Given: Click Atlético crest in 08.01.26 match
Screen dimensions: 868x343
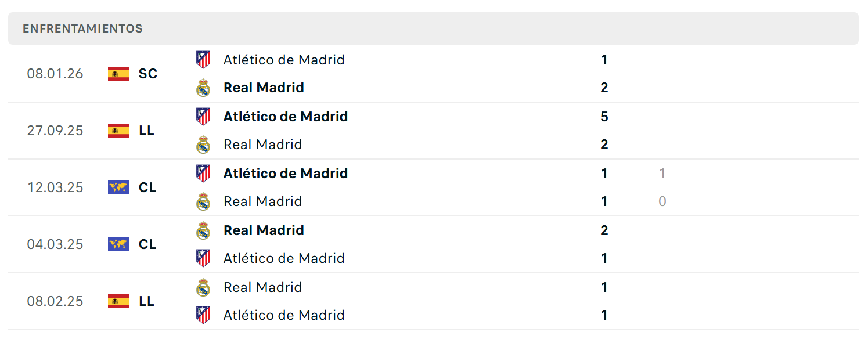Looking at the screenshot, I should coord(203,60).
